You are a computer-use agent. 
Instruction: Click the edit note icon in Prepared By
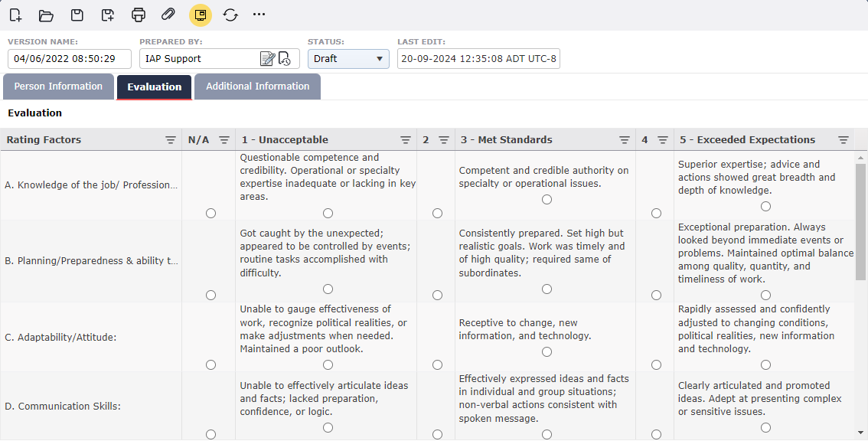267,59
